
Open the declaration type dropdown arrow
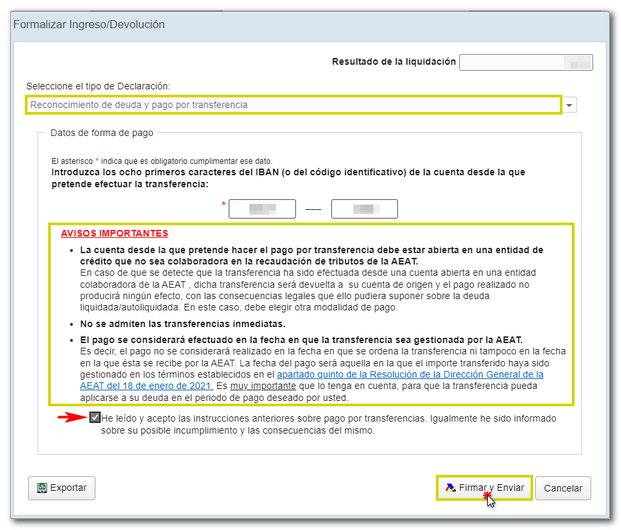(570, 105)
